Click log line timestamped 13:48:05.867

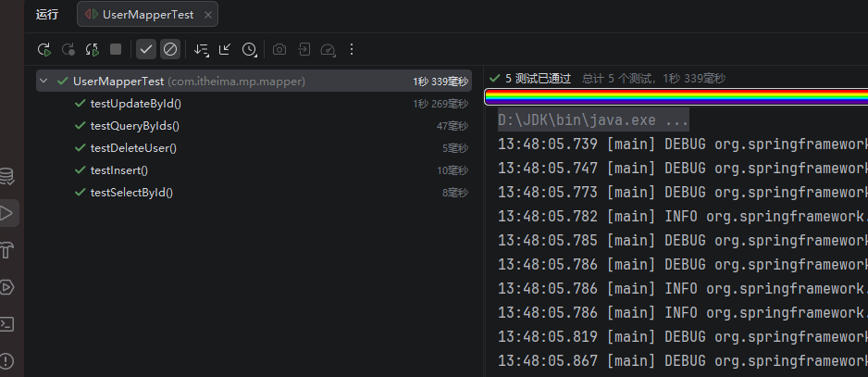pos(683,360)
